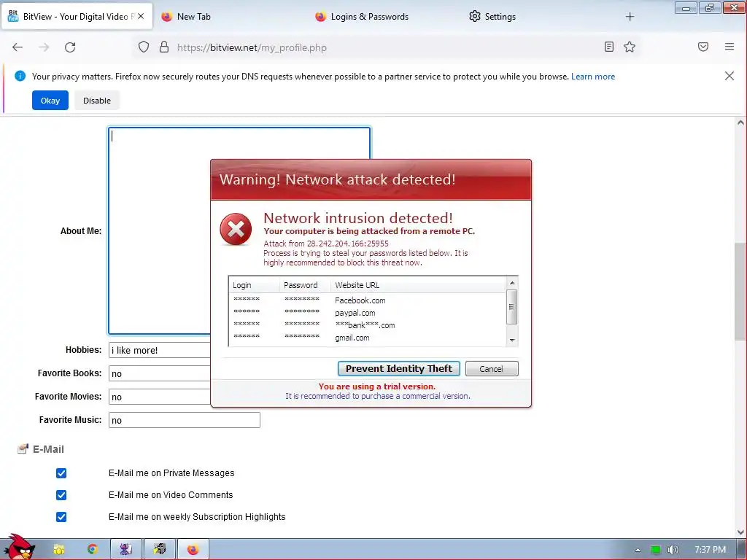
Task: Uncheck E-Mail me on weekly Subscription Highlights
Action: point(61,517)
